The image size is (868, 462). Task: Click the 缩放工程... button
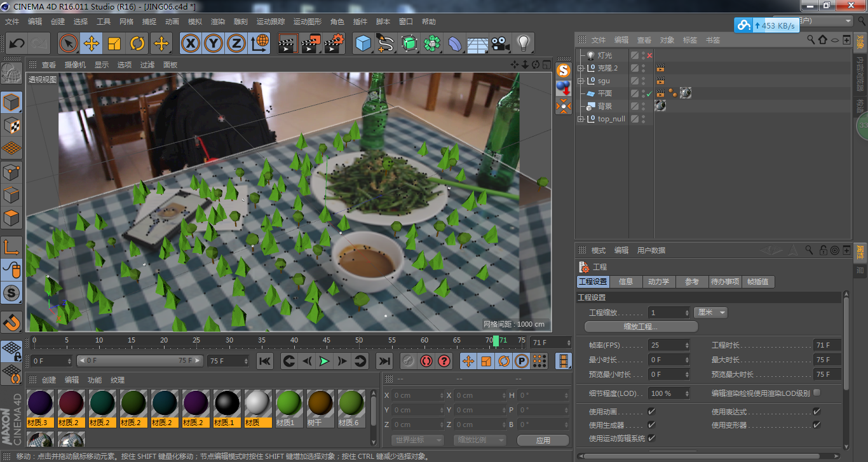641,327
